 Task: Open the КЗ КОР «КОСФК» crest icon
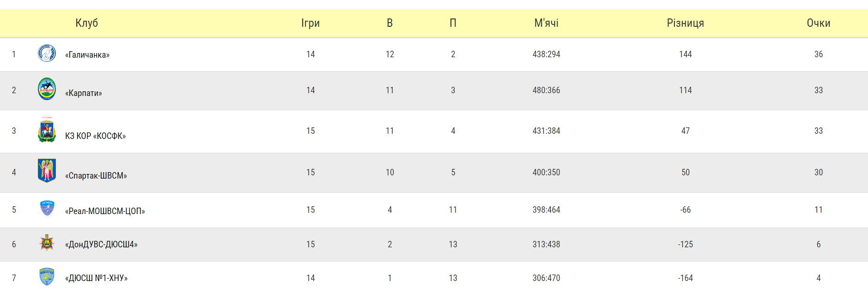(47, 130)
